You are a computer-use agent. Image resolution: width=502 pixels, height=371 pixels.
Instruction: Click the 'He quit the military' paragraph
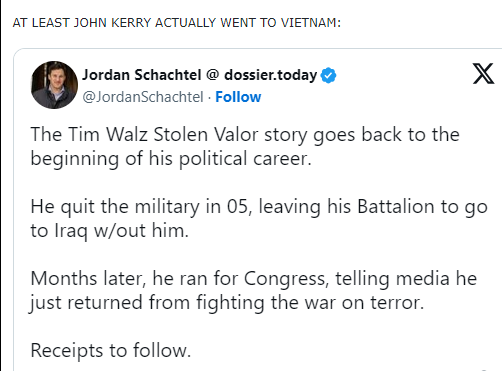pos(259,218)
